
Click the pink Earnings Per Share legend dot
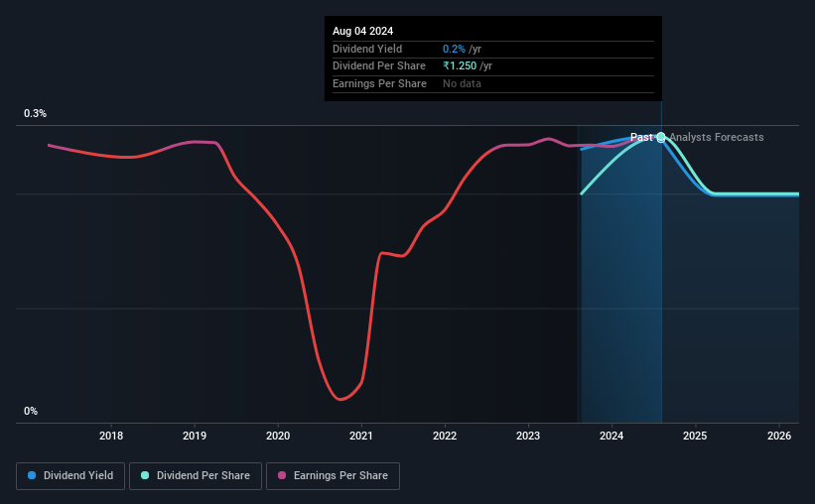click(282, 475)
